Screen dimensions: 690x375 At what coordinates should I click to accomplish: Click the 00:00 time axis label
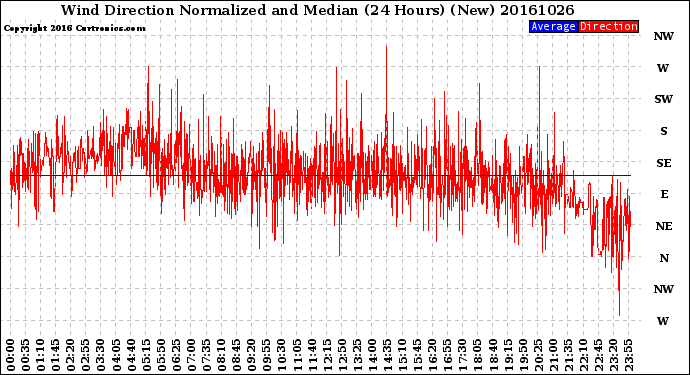[x=11, y=355]
